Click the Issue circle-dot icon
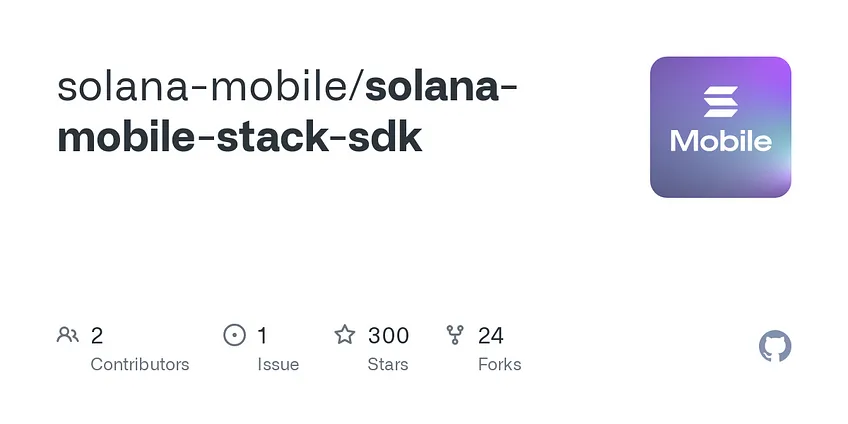848x424 pixels. tap(234, 335)
